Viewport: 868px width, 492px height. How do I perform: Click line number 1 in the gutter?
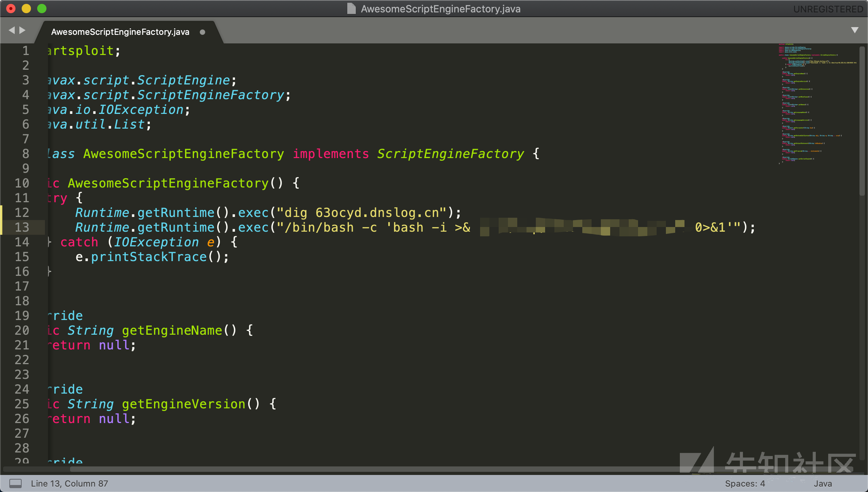pyautogui.click(x=26, y=51)
